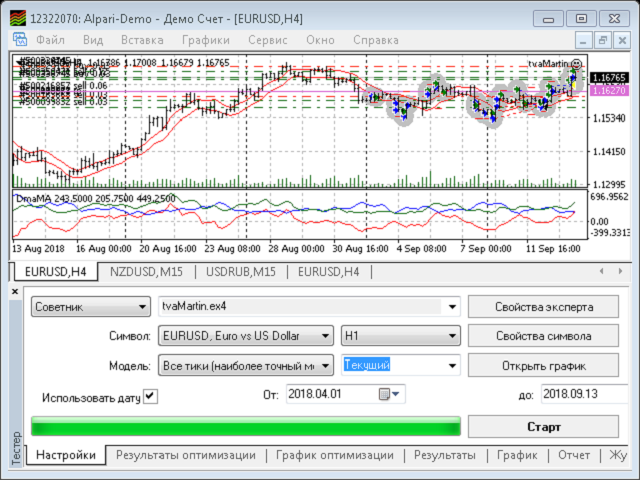Viewport: 640px width, 480px height.
Task: Click the tvaMartin smiley face icon on chart
Action: pyautogui.click(x=576, y=64)
